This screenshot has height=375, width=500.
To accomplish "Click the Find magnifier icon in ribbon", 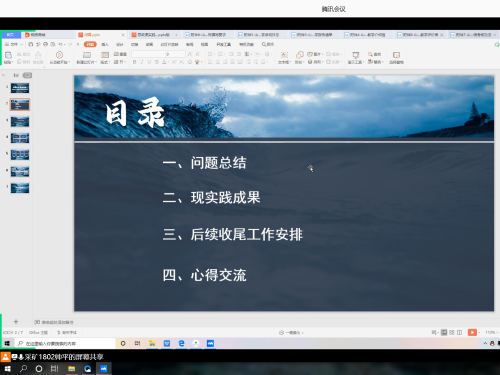I will pos(370,54).
